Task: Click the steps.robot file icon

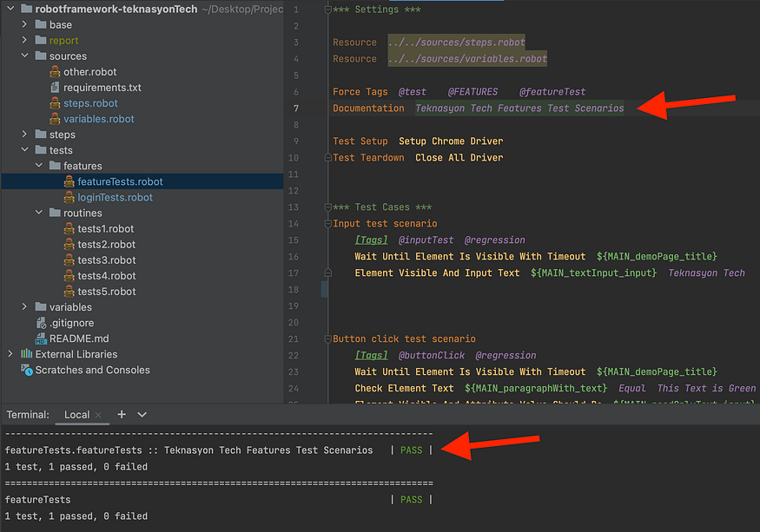Action: 56,103
